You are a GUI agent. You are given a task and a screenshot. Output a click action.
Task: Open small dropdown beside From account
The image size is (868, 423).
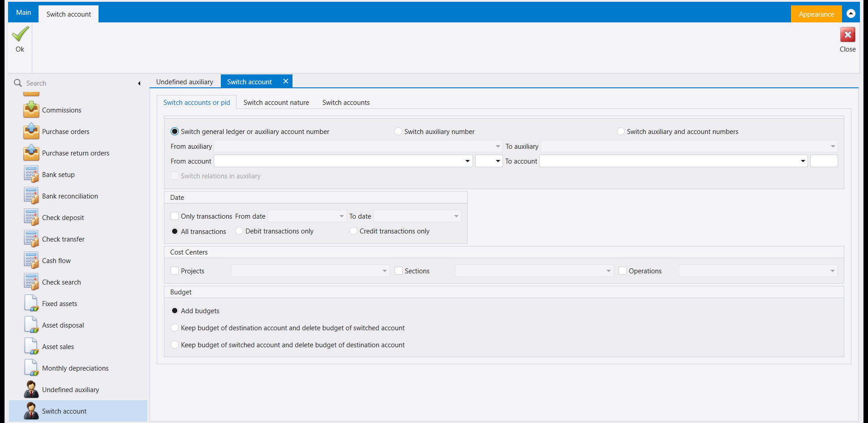498,161
